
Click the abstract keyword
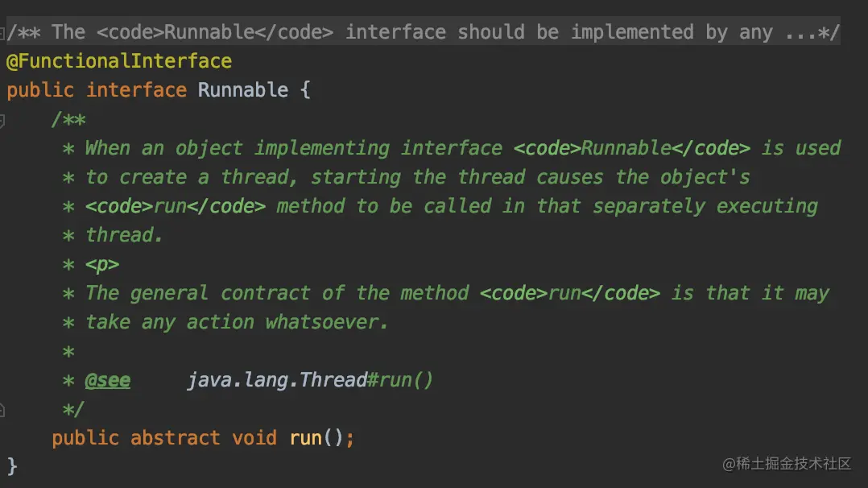pos(175,438)
